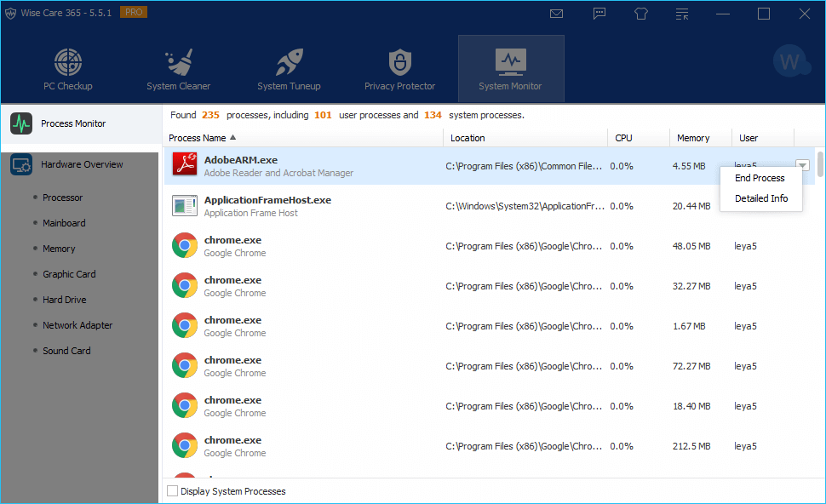826x504 pixels.
Task: Click the 20.44 MB memory value
Action: point(691,206)
